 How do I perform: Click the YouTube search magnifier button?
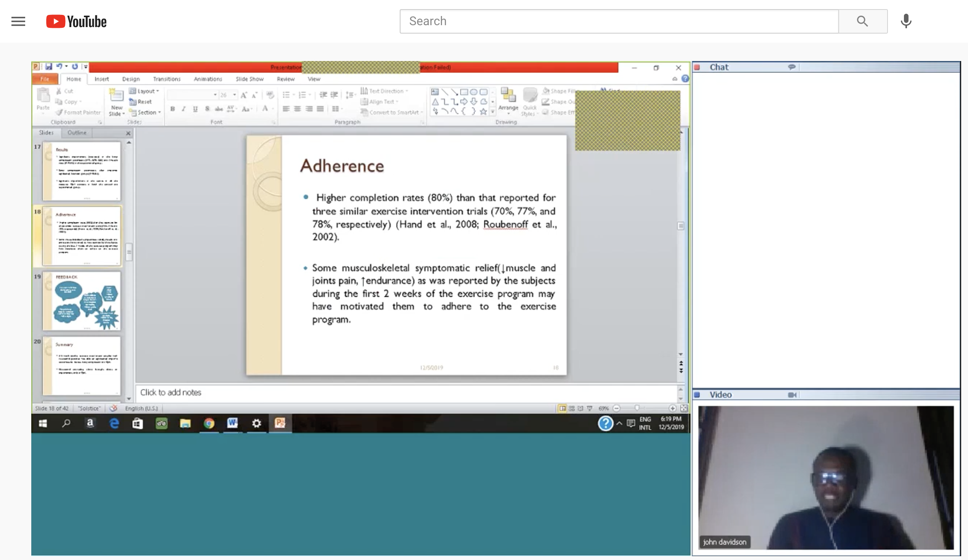pos(862,21)
